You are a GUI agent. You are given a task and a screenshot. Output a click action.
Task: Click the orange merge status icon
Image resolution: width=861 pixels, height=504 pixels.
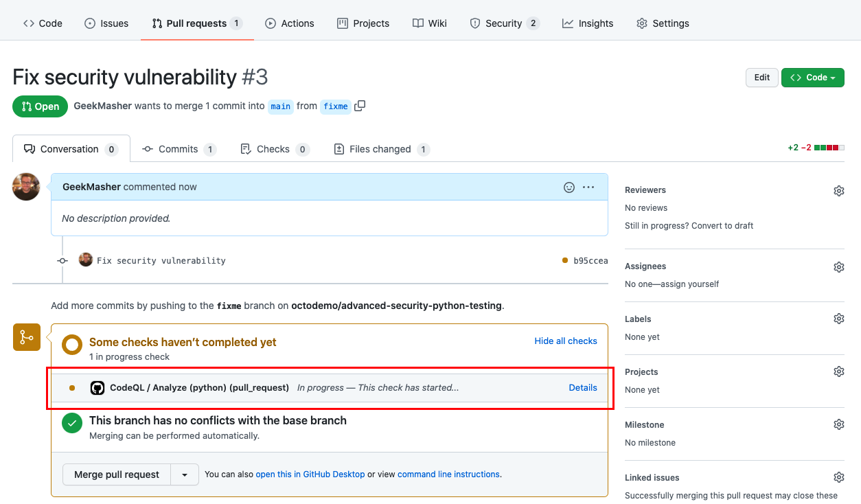point(27,337)
